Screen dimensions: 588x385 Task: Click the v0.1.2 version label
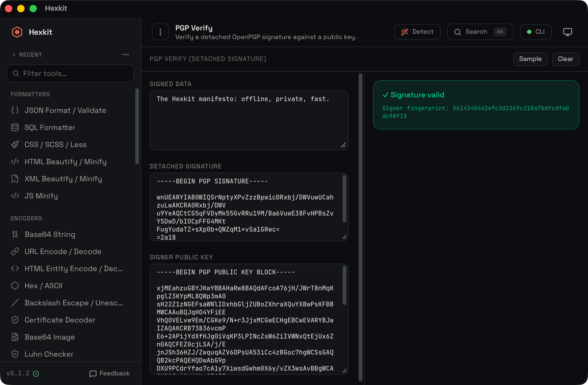coord(18,373)
